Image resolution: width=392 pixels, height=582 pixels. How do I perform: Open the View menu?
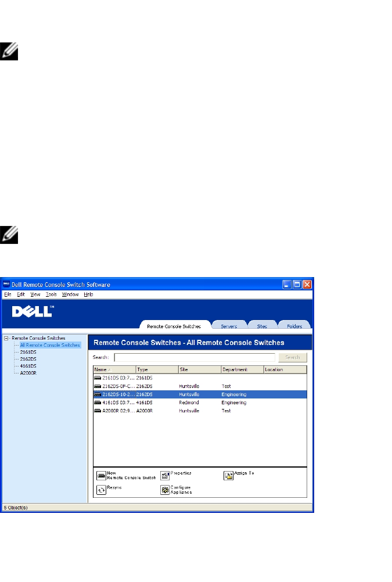(35, 294)
